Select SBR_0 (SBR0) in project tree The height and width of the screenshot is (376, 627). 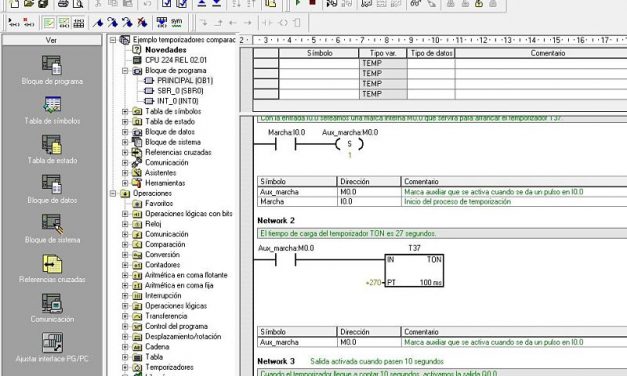click(x=180, y=91)
